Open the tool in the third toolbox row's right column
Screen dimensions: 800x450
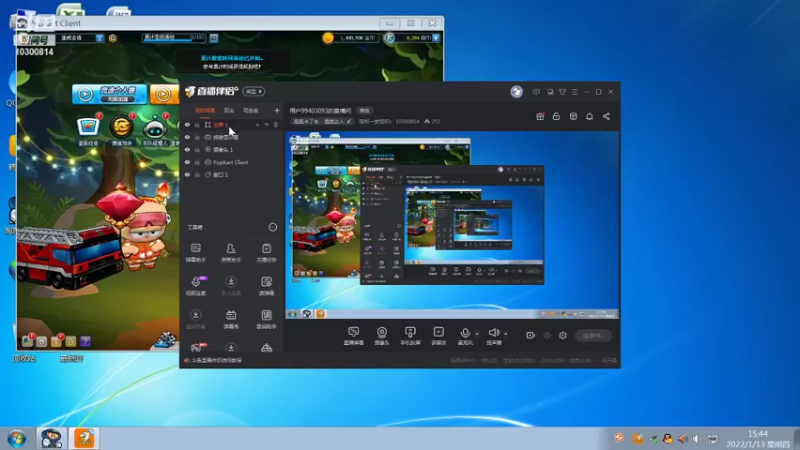(x=266, y=319)
